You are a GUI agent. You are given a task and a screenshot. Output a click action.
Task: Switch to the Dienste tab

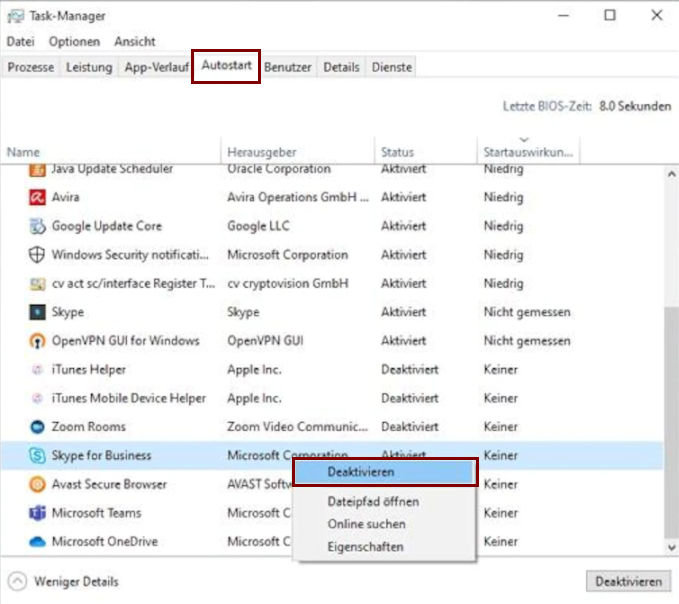pos(391,67)
